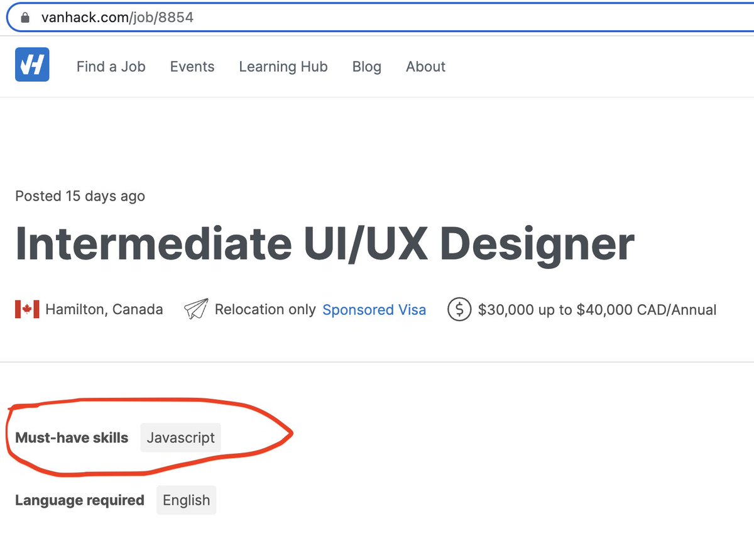The height and width of the screenshot is (560, 754).
Task: Click the paper plane relocation icon
Action: coord(196,309)
